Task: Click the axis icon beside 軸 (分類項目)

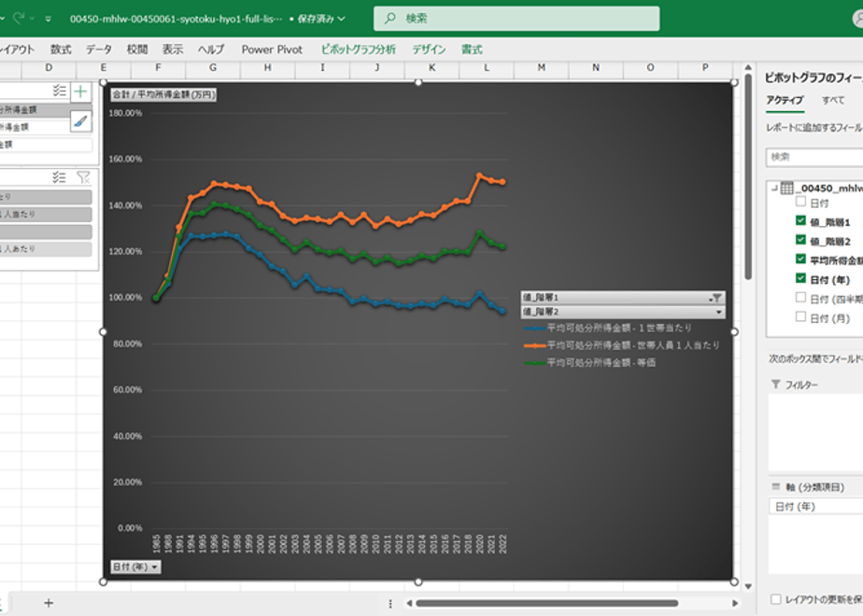Action: coord(776,487)
